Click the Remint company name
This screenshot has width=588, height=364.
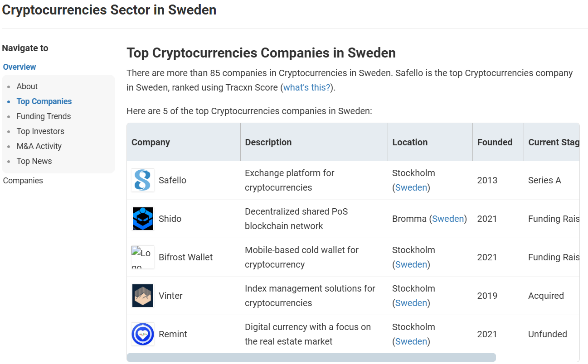pyautogui.click(x=173, y=334)
